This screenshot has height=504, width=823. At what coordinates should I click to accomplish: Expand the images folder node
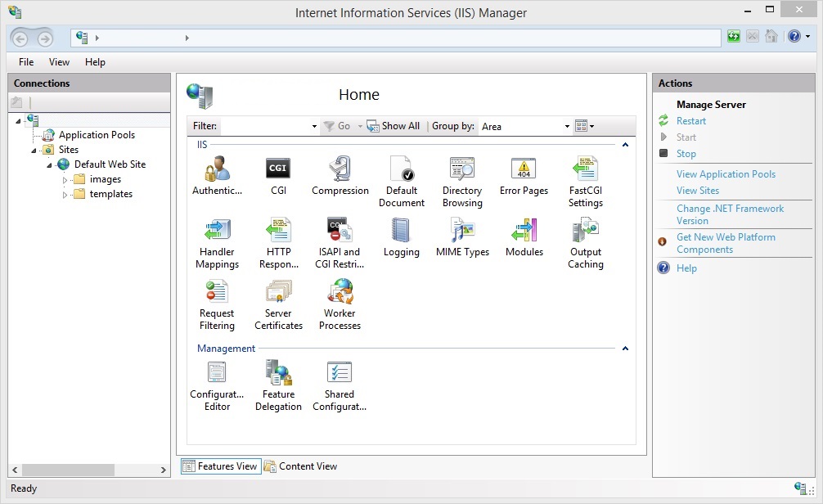tap(65, 180)
